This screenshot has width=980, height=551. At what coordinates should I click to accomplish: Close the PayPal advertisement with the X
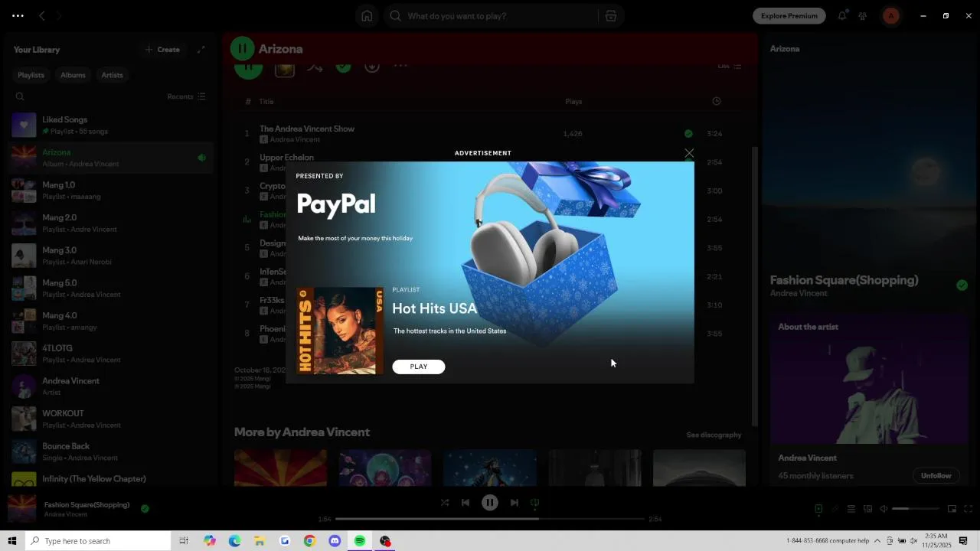[689, 153]
